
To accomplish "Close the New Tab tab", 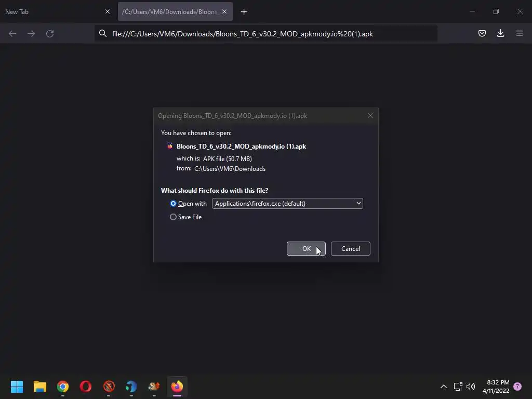I will [108, 11].
